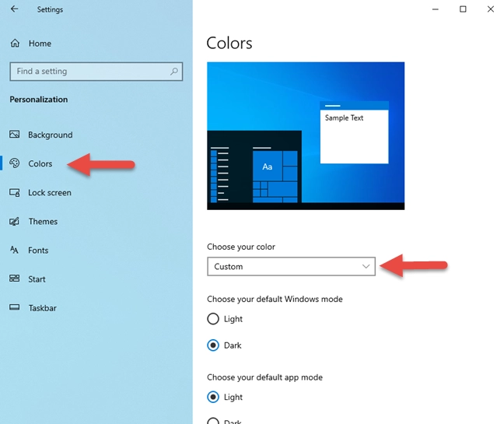This screenshot has width=504, height=424.
Task: Click the color preview thumbnail image
Action: 306,136
